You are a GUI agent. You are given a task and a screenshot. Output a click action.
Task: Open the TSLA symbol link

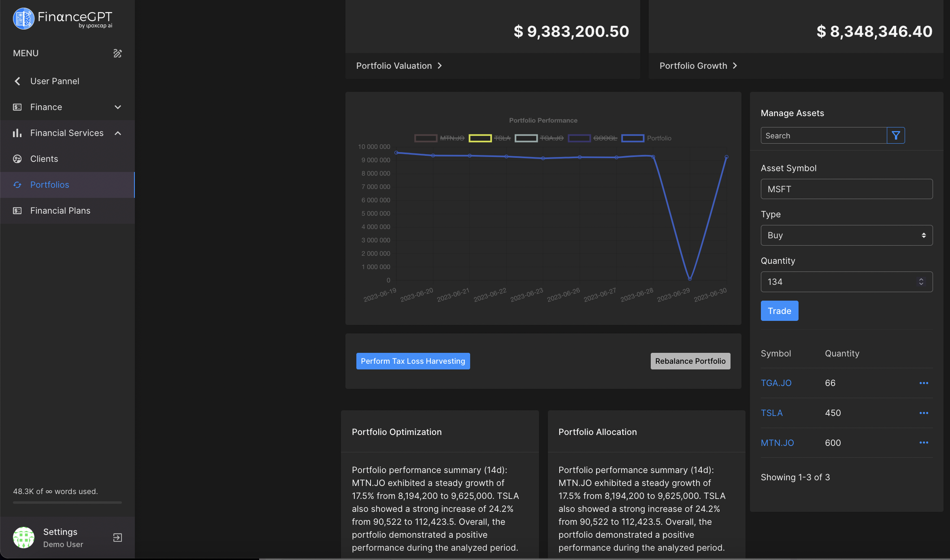coord(772,413)
